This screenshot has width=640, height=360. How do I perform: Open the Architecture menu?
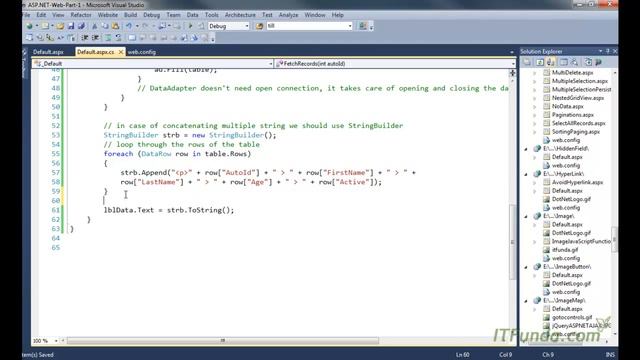[240, 15]
